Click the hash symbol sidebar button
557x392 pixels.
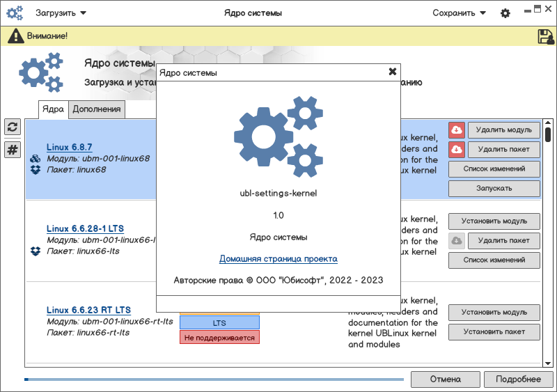coord(13,150)
